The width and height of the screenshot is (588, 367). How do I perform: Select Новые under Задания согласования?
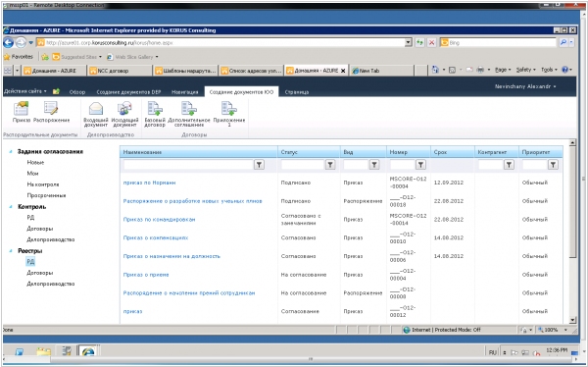pyautogui.click(x=35, y=163)
